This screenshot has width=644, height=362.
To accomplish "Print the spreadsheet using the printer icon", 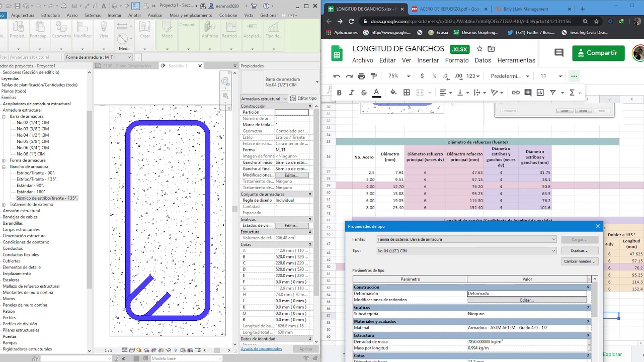I will (x=361, y=76).
